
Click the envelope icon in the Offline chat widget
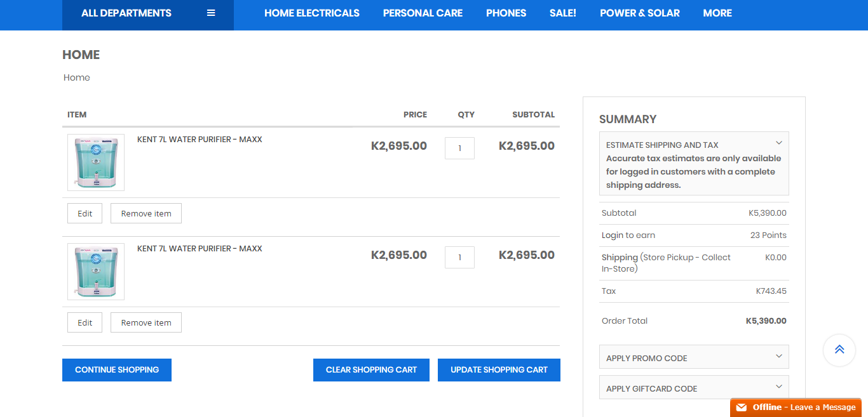742,407
